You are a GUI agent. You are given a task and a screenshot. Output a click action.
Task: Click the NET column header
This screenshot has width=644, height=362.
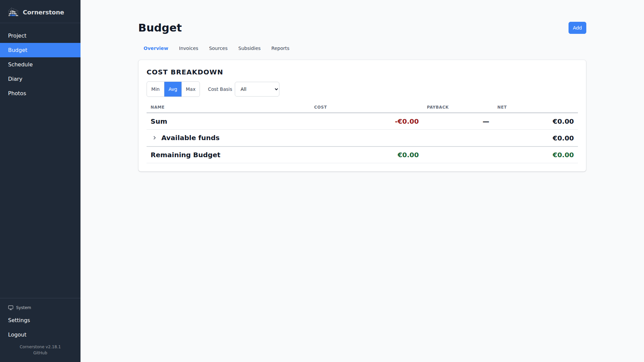point(502,107)
